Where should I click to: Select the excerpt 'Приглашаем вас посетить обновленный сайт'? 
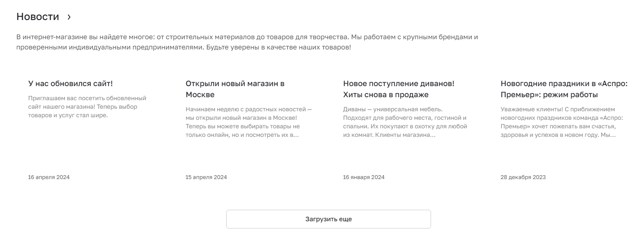(x=87, y=107)
